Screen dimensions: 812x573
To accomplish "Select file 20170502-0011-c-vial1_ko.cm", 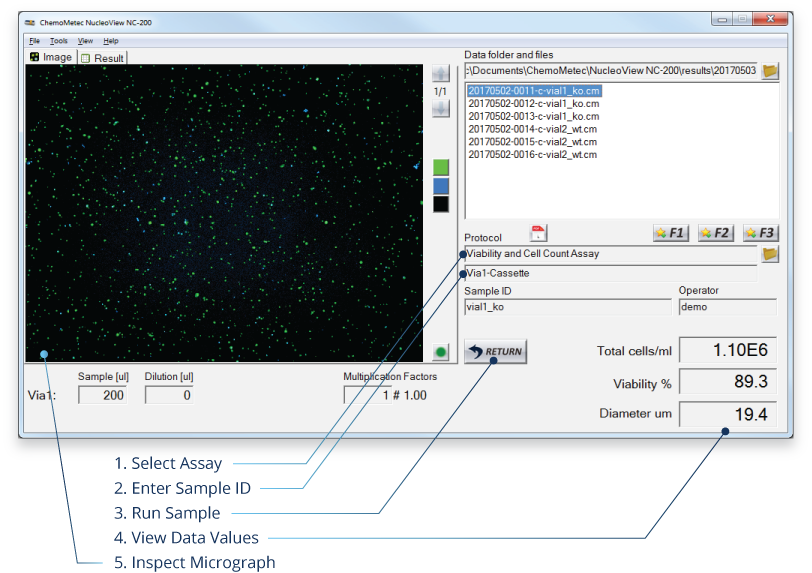I will point(534,91).
